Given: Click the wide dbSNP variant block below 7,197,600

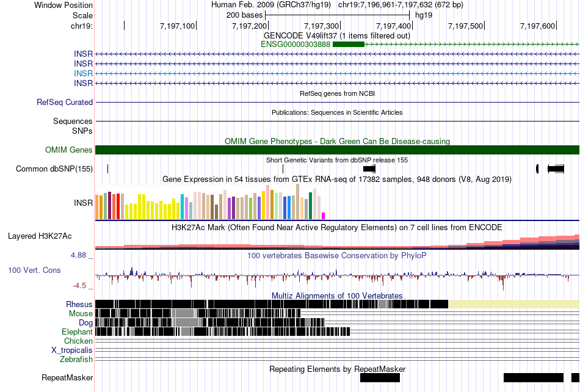Looking at the screenshot, I should tap(556, 169).
